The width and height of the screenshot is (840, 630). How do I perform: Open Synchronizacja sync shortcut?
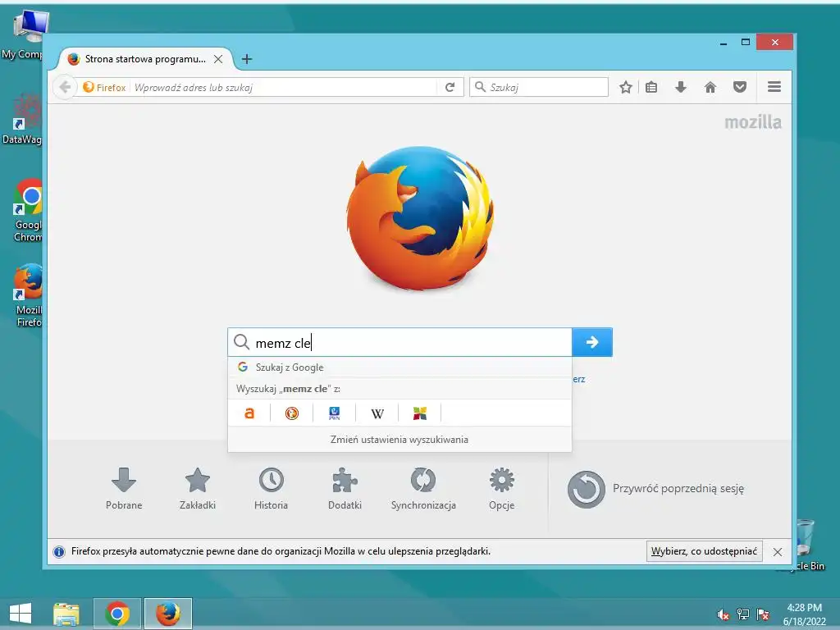(x=423, y=489)
